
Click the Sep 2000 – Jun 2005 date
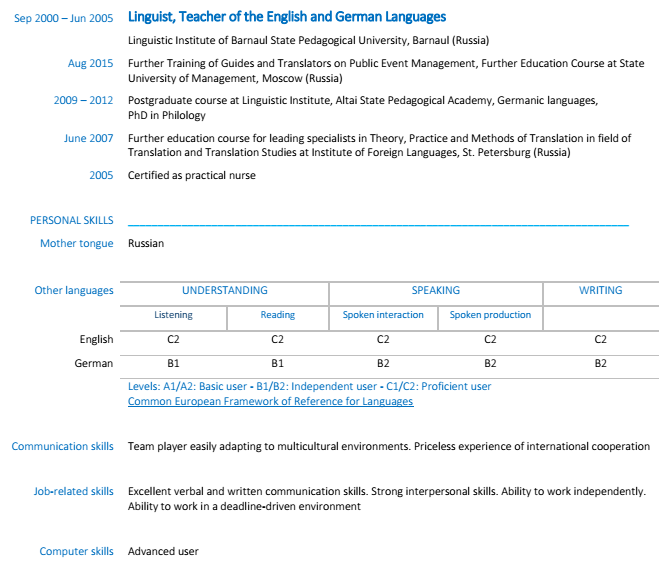64,18
